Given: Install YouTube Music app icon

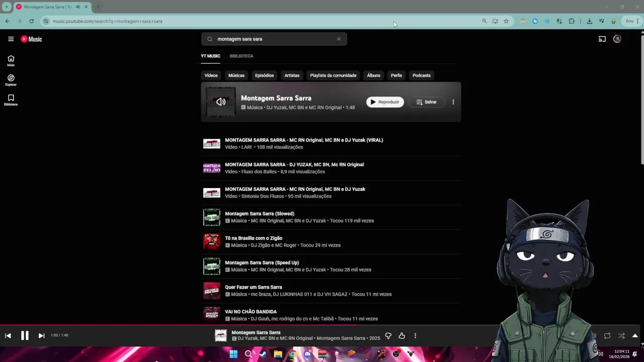Looking at the screenshot, I should tap(496, 21).
